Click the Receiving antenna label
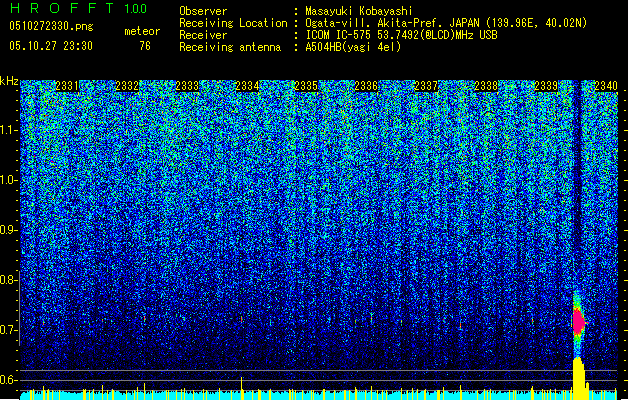Screen dimensions: 629x400 [230, 47]
